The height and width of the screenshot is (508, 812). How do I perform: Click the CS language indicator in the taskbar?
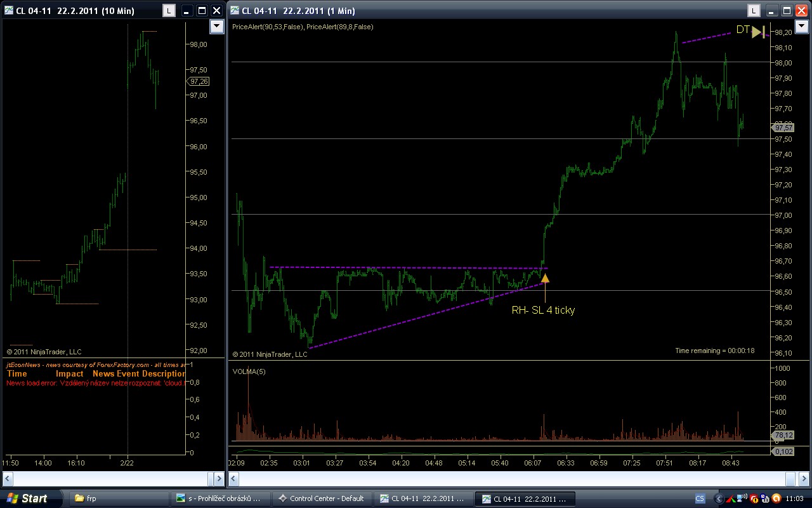[700, 498]
